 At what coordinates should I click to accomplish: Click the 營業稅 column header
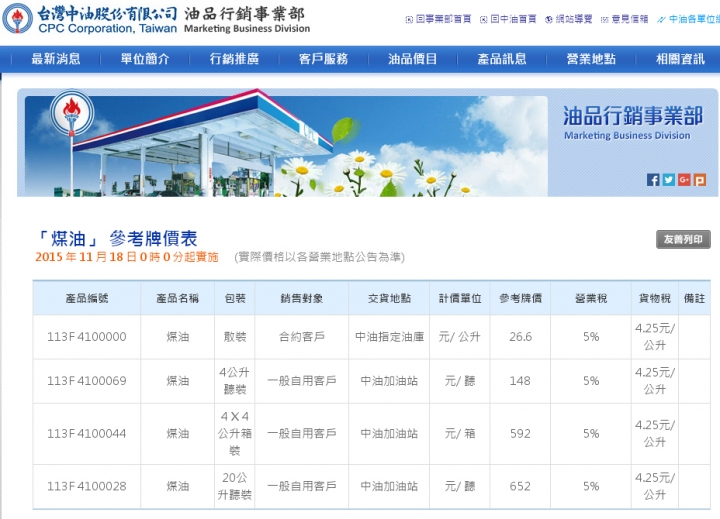click(x=591, y=299)
